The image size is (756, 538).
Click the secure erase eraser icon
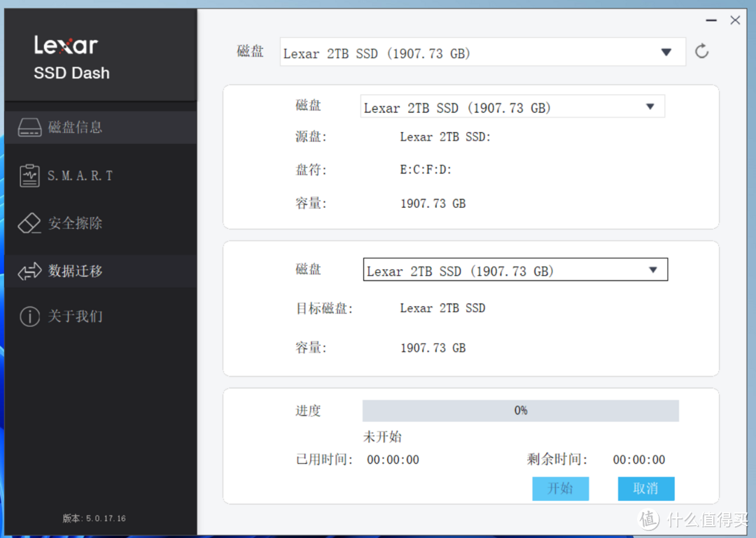[29, 223]
